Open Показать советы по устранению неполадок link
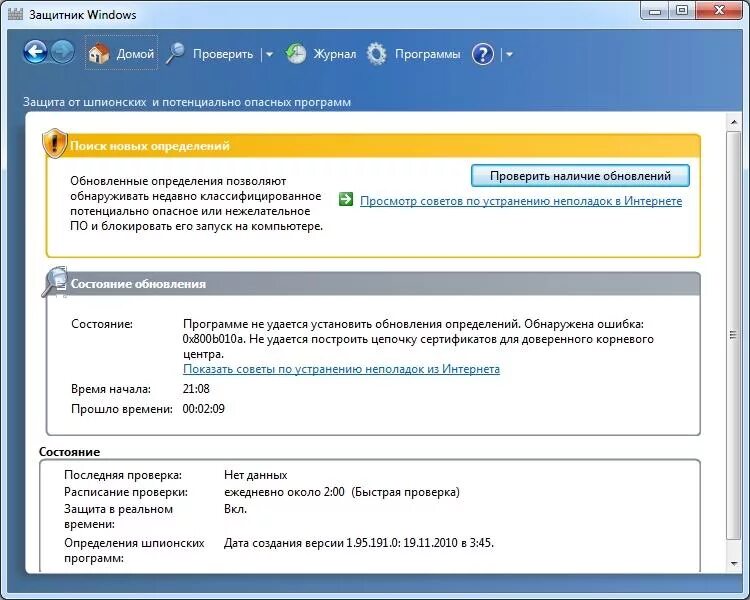This screenshot has height=600, width=750. tap(342, 369)
